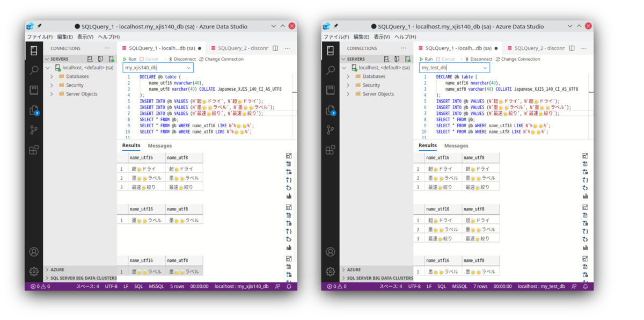Open Source Control view in left window
This screenshot has width=644, height=320.
[x=34, y=130]
